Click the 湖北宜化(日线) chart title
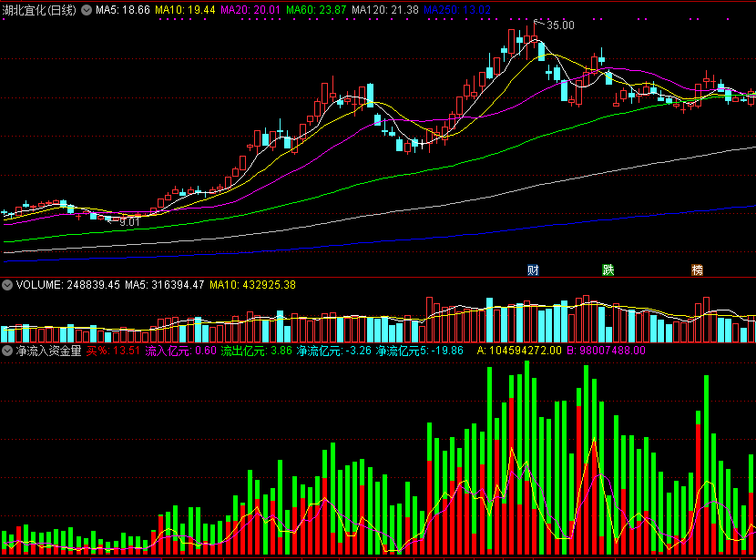Screen dimensions: 756x560 point(39,10)
